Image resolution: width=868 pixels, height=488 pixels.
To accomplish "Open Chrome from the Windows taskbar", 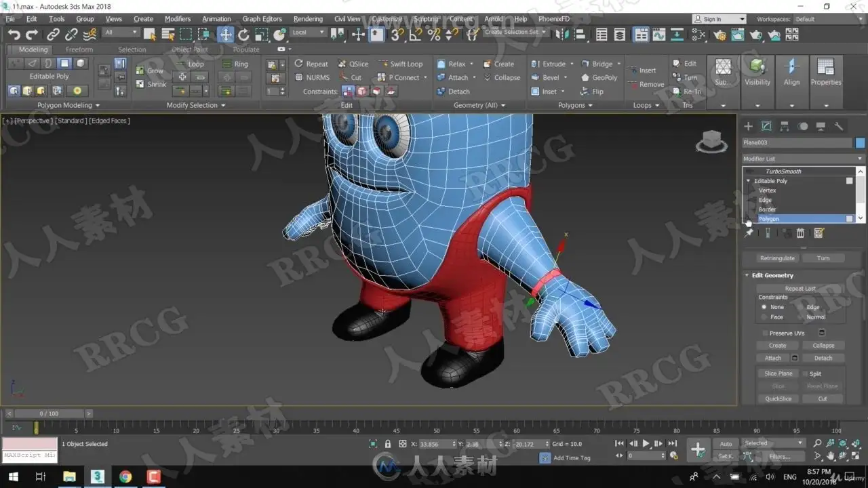I will click(x=125, y=476).
